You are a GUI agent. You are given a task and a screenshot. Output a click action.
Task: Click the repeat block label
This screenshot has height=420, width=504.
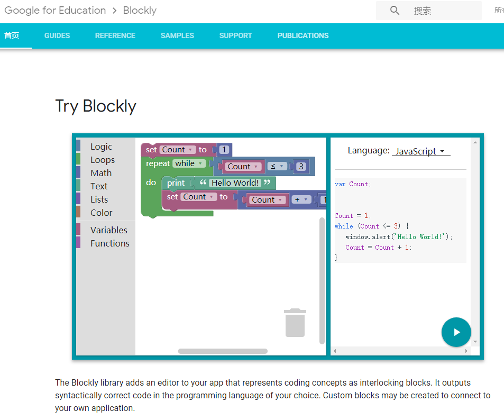(x=158, y=163)
